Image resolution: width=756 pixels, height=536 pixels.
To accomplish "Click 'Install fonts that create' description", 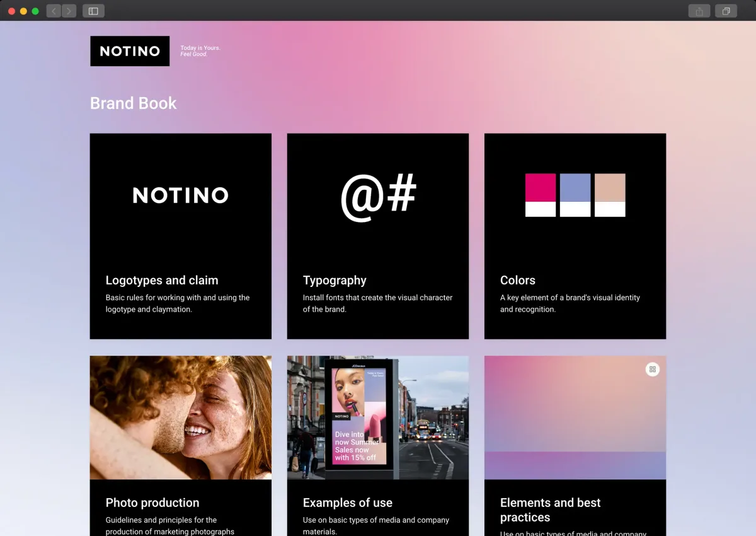I will tap(378, 303).
